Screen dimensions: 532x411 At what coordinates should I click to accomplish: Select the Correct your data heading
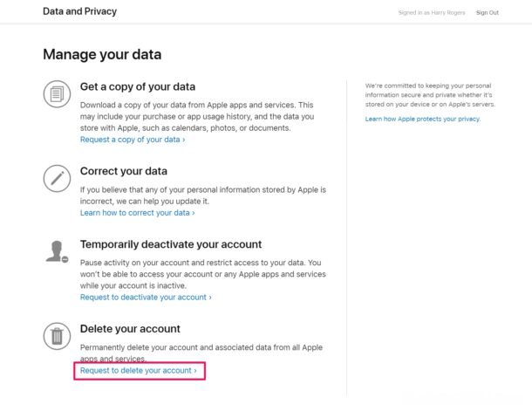click(124, 171)
